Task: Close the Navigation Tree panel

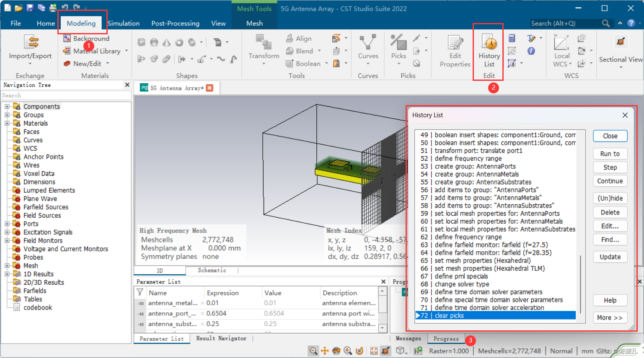Action: coord(127,85)
